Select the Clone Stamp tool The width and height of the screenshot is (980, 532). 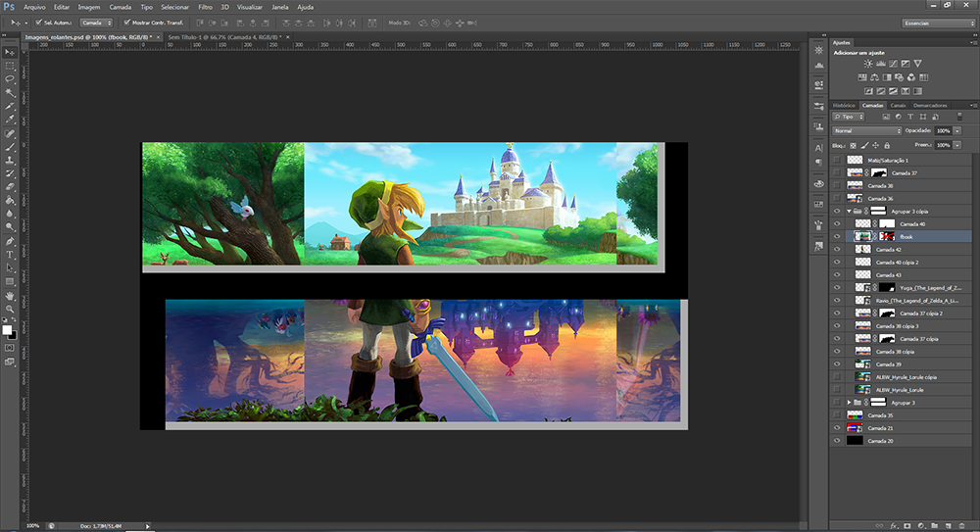pos(10,160)
